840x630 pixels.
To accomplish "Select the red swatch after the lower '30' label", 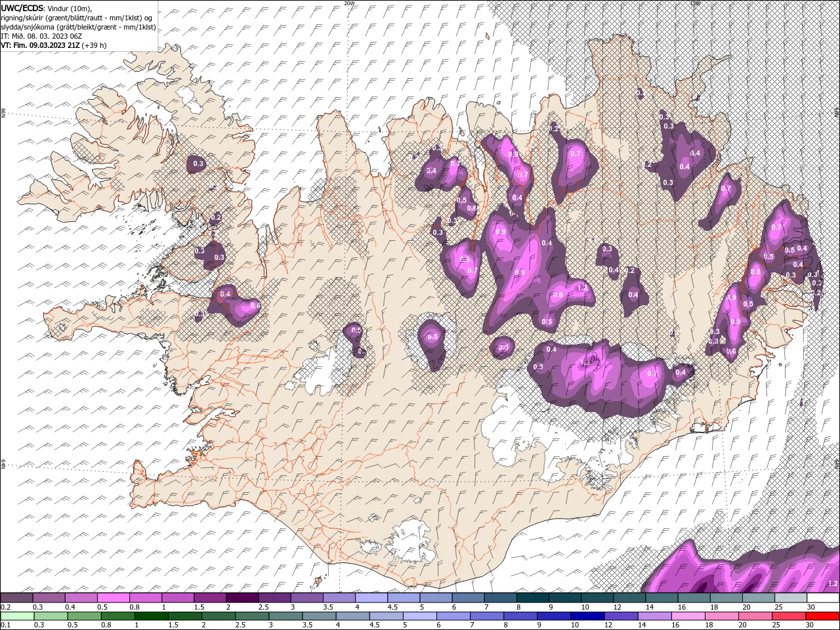I will point(822,616).
